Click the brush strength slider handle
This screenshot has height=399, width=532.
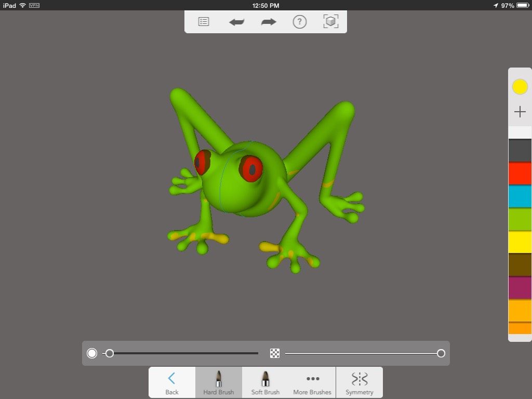point(441,353)
